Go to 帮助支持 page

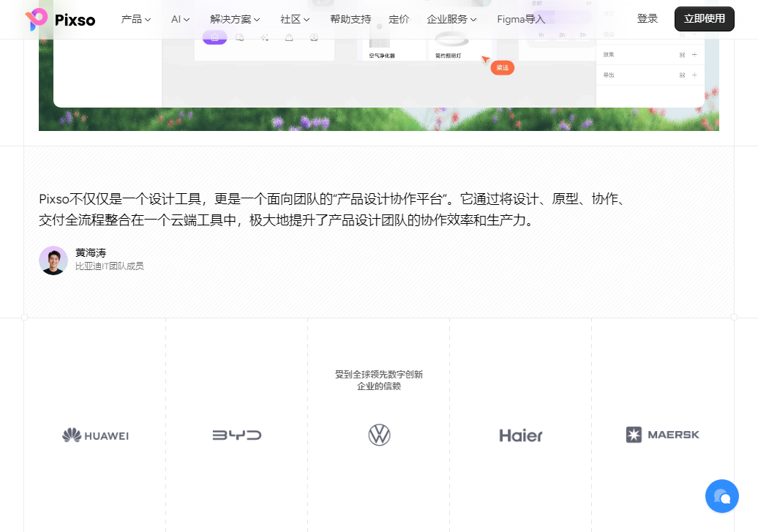350,19
